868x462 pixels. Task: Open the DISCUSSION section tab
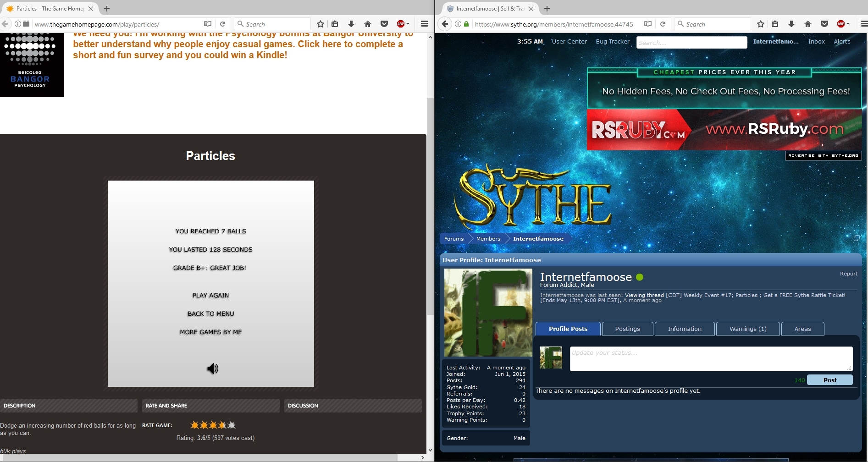pyautogui.click(x=353, y=406)
